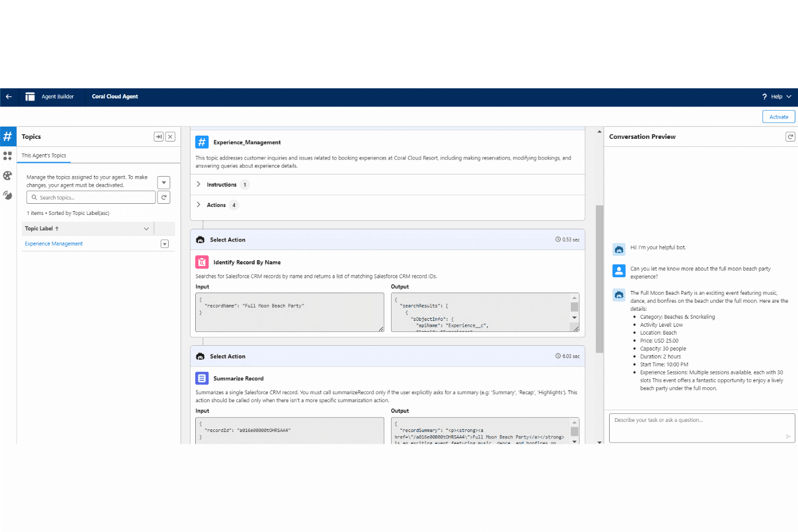Click the '1 items • Sorted by Topic Label' text
The width and height of the screenshot is (798, 532).
[x=68, y=213]
